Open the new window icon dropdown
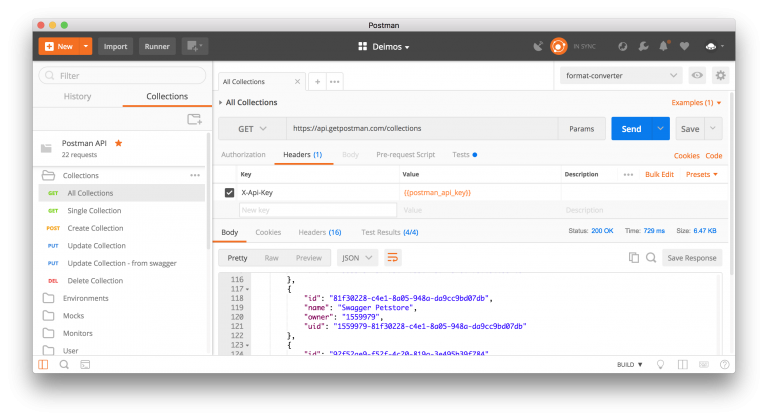This screenshot has width=768, height=420. [x=195, y=47]
